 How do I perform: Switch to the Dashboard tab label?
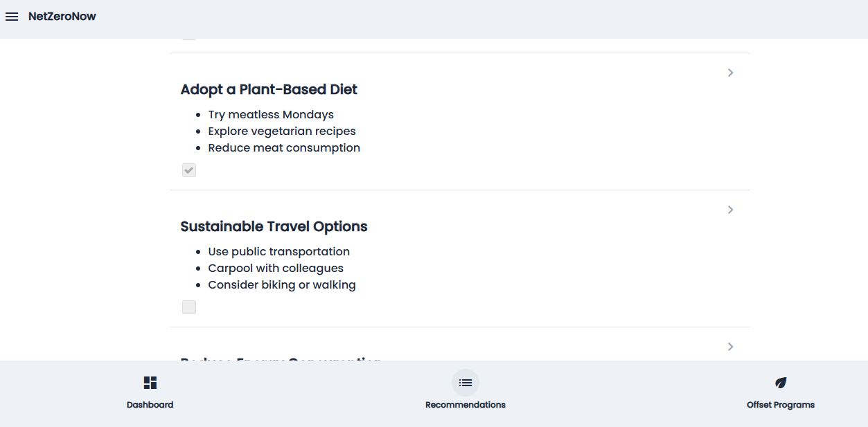[150, 405]
